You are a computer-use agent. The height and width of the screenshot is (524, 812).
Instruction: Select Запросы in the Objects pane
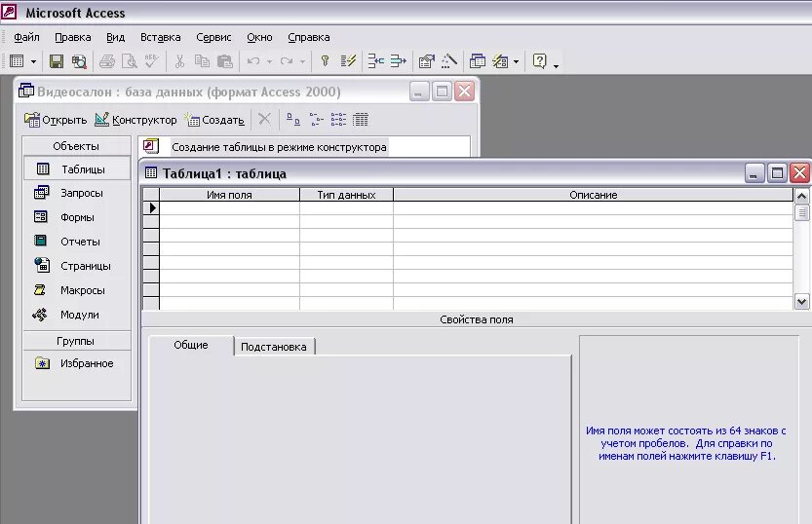point(77,193)
